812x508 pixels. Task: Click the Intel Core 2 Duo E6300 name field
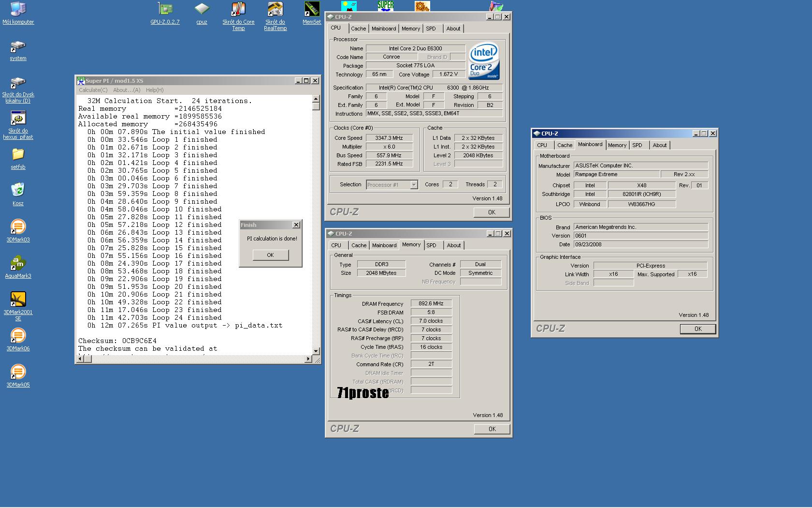[x=416, y=48]
